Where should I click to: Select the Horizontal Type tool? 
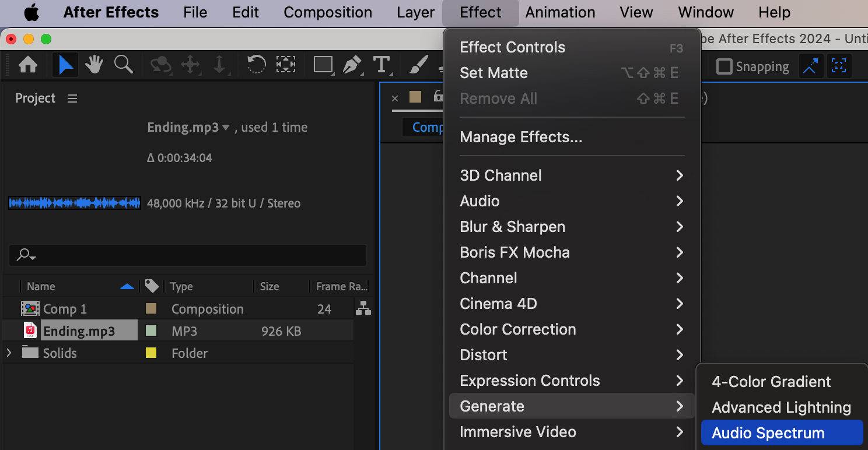pyautogui.click(x=381, y=65)
